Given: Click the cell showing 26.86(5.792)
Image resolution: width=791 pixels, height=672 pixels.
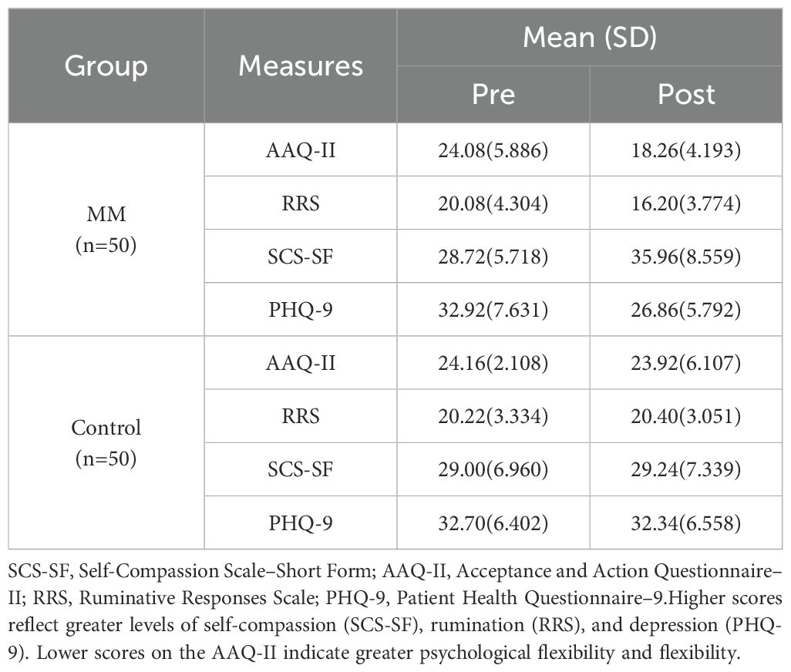Looking at the screenshot, I should pos(686,309).
